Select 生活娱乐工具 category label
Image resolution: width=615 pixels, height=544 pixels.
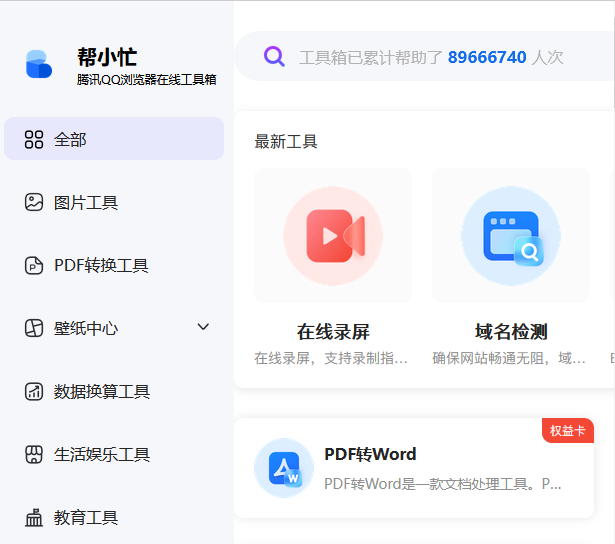coord(102,455)
